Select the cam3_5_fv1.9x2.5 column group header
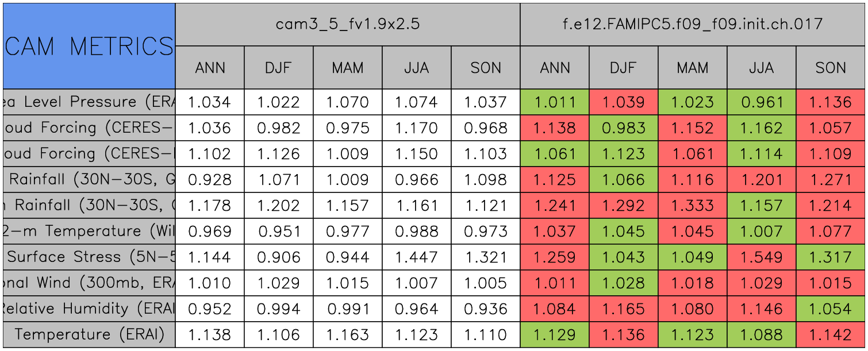Image resolution: width=868 pixels, height=351 pixels. point(347,24)
